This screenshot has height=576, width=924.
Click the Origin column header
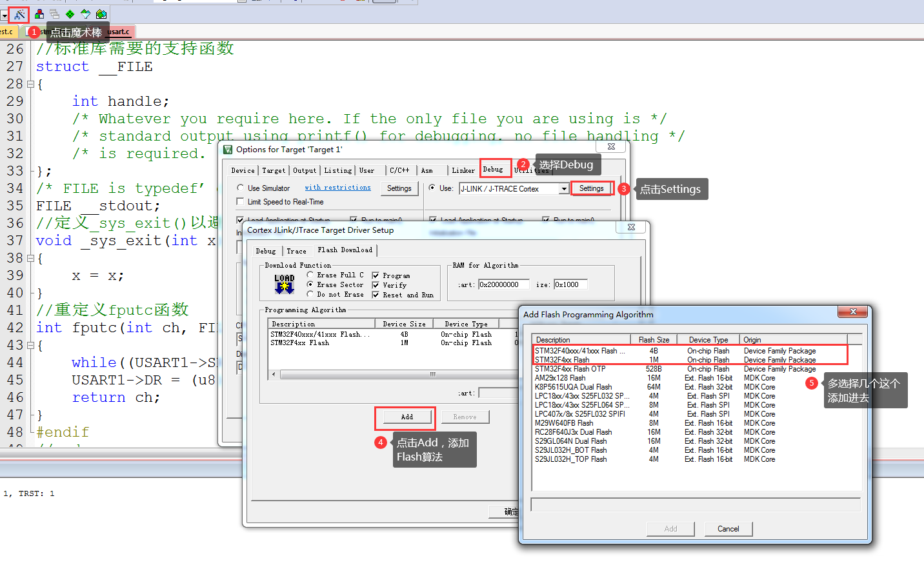point(794,339)
